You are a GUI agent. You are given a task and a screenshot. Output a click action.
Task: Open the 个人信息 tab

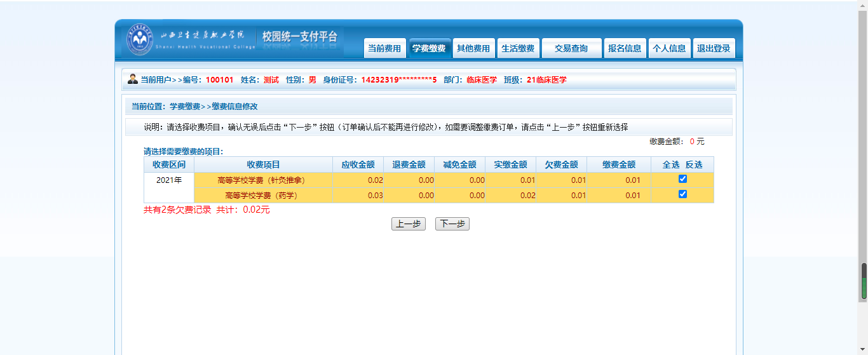pos(669,48)
